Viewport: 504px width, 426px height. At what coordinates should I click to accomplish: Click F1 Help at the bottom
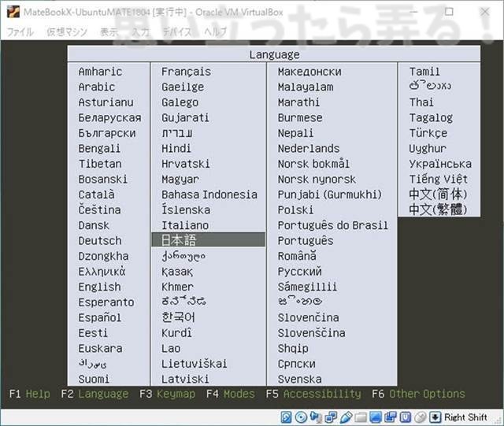coord(30,394)
